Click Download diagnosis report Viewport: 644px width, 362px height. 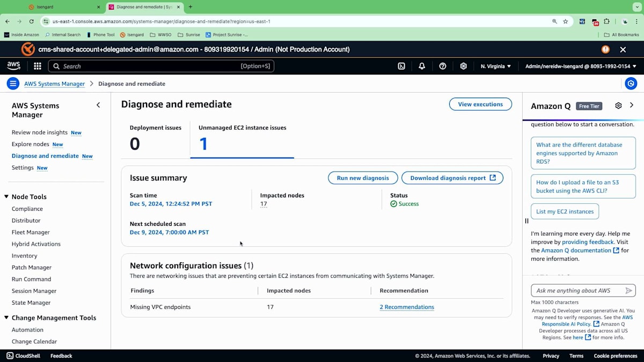point(452,178)
